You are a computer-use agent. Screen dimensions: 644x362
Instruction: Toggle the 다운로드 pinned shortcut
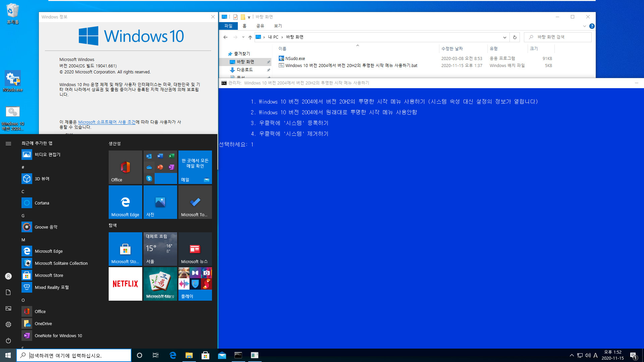pyautogui.click(x=269, y=70)
